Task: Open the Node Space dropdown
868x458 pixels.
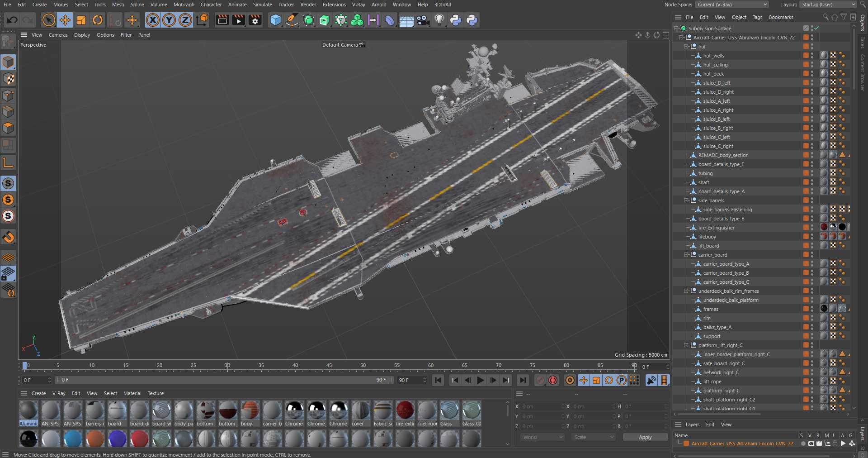Action: [732, 5]
